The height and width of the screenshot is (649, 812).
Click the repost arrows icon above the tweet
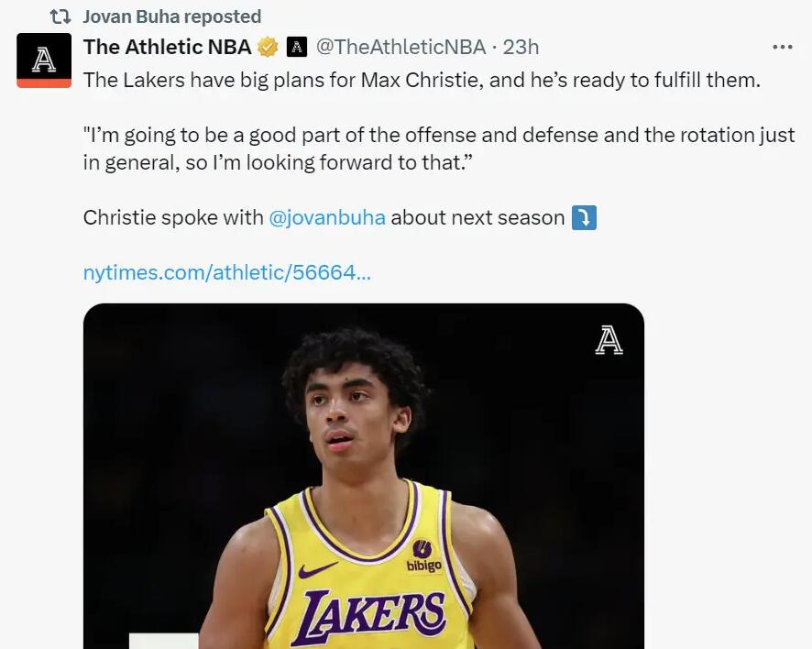point(60,16)
